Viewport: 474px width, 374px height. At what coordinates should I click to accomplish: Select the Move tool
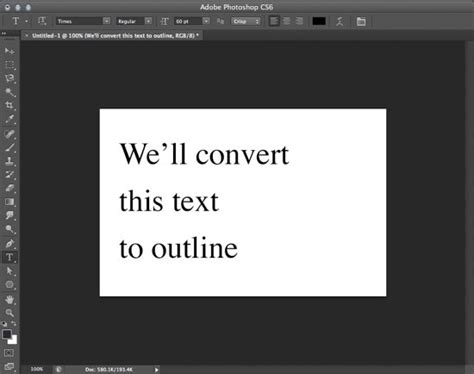(9, 51)
